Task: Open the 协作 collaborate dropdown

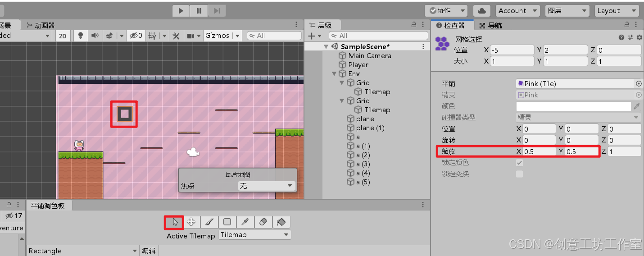Action: click(446, 11)
